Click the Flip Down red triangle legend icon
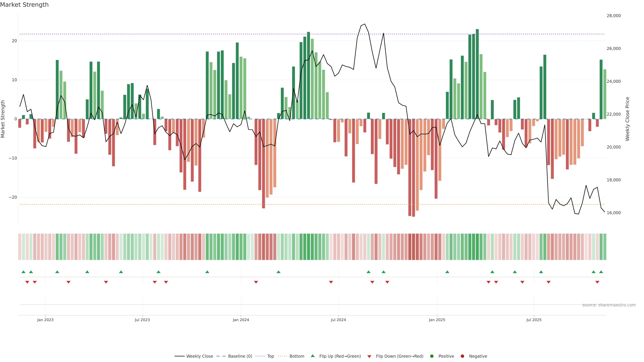This screenshot has height=362, width=644. [369, 356]
